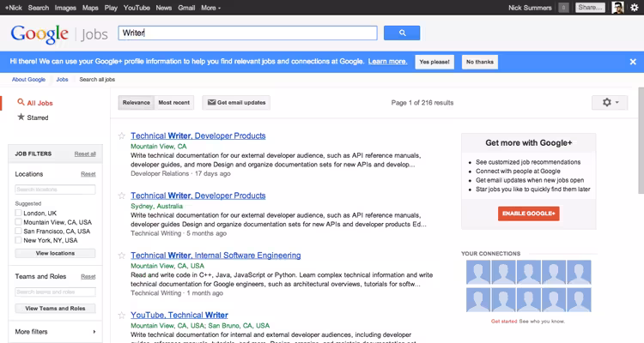Star the first Technical Writer, Developer Products job

pos(122,135)
